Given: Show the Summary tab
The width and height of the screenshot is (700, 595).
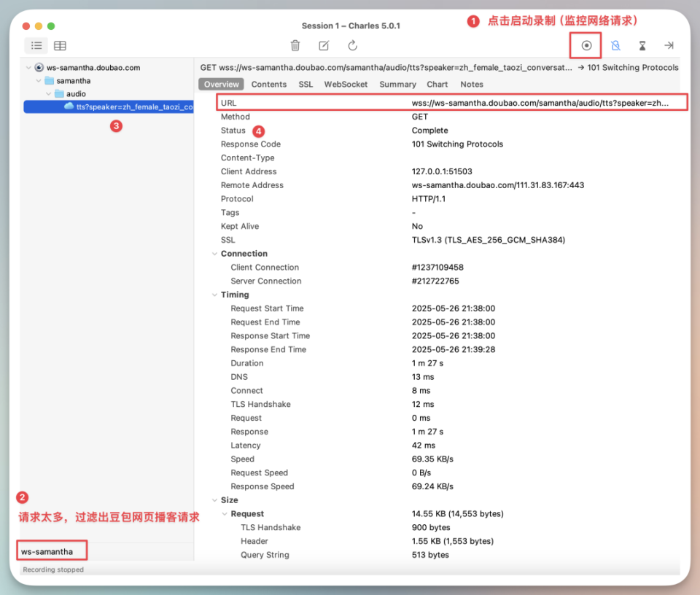Looking at the screenshot, I should (x=398, y=85).
